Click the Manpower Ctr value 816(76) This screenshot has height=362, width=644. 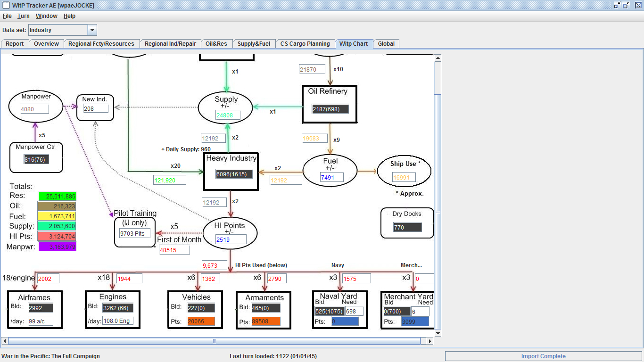tap(36, 159)
